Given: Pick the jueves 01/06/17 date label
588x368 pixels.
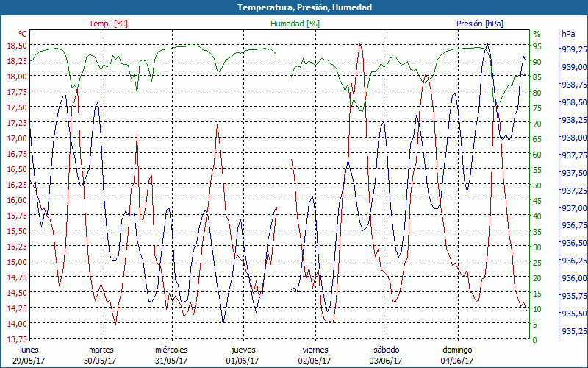Looking at the screenshot, I should coord(243,355).
